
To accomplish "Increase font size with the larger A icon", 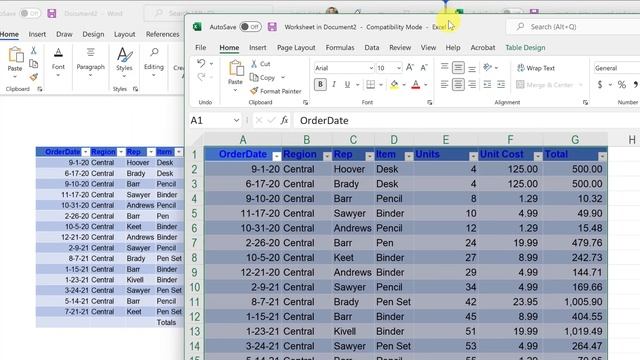I will 410,68.
